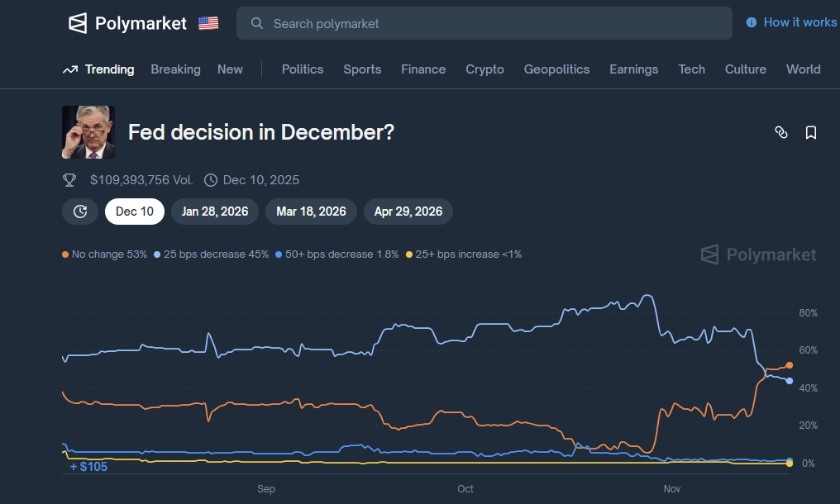Click the search magnifier icon
Image resolution: width=840 pixels, height=504 pixels.
(x=257, y=23)
